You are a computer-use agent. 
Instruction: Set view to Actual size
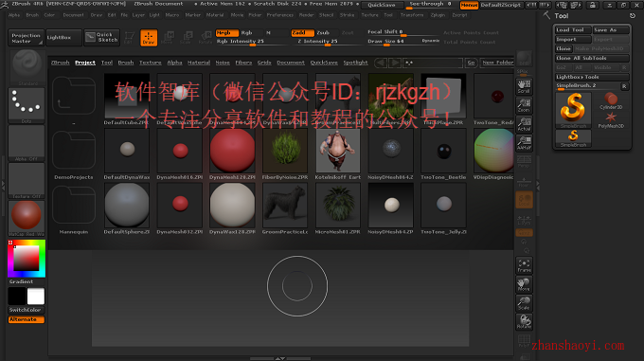(x=524, y=124)
